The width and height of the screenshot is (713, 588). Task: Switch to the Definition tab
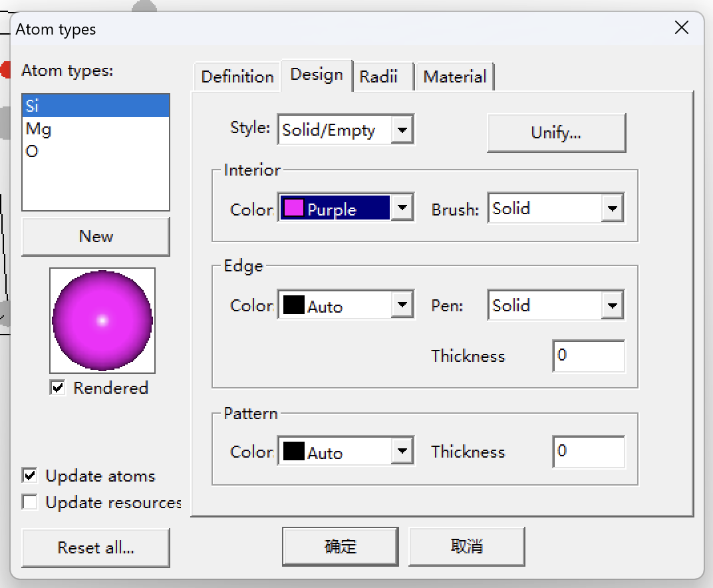click(x=237, y=77)
